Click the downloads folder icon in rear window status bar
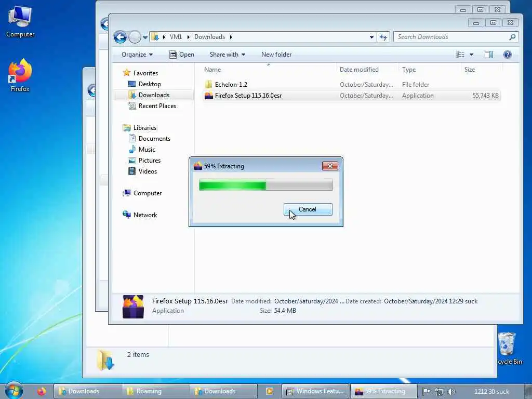The height and width of the screenshot is (399, 532). (x=105, y=360)
